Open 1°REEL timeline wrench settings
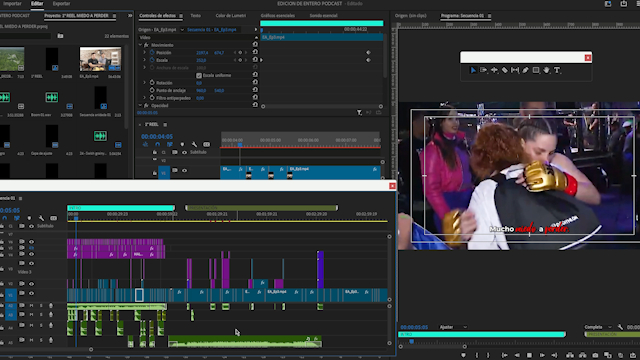 tap(194, 144)
